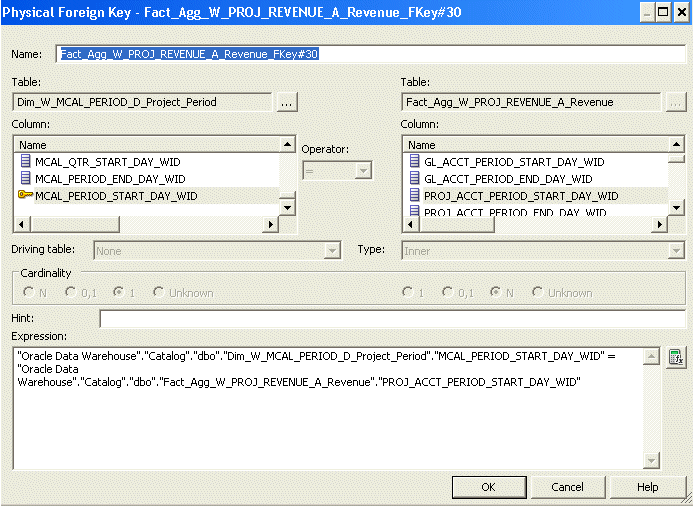Open the Driving table dropdown
The height and width of the screenshot is (507, 693).
332,251
